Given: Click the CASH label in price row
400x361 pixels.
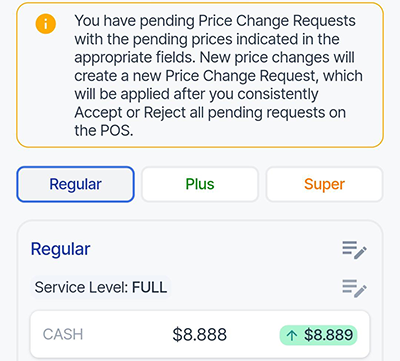Looking at the screenshot, I should 63,334.
